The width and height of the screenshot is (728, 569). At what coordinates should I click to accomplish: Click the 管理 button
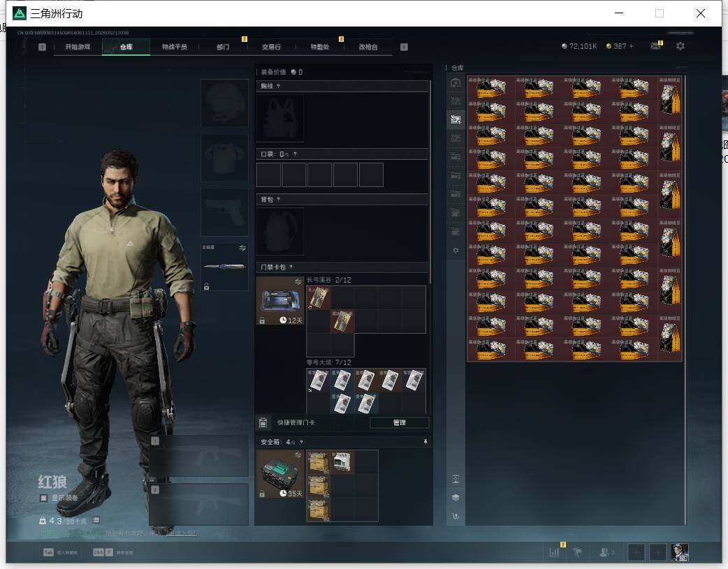tap(400, 422)
